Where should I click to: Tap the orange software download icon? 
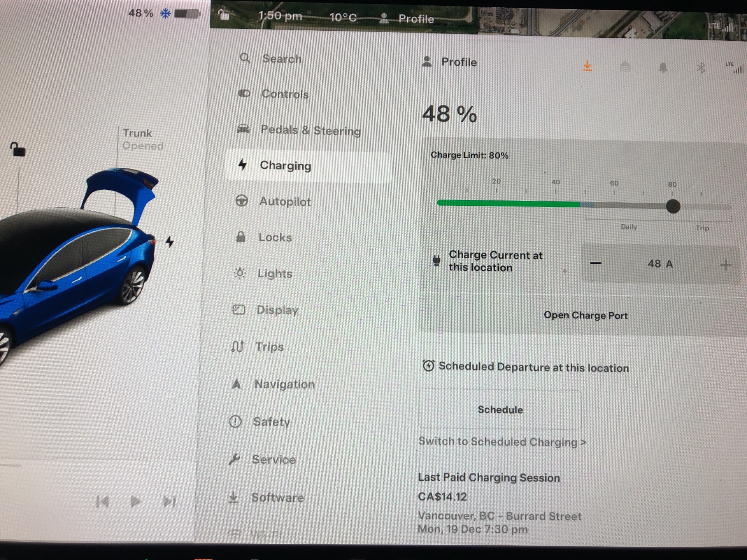click(x=587, y=66)
